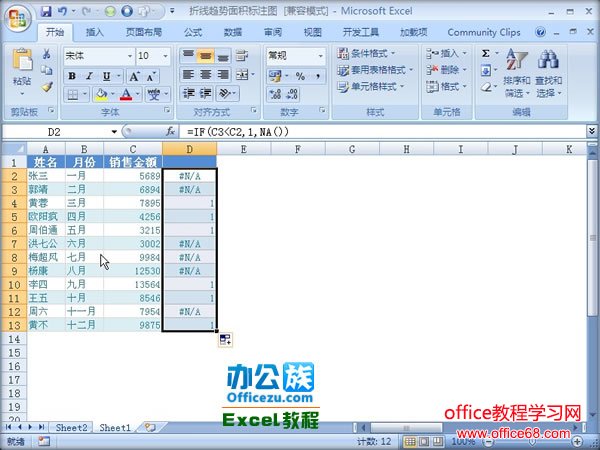Click the AutoFill options icon below D13
Image resolution: width=600 pixels, height=450 pixels.
click(225, 339)
